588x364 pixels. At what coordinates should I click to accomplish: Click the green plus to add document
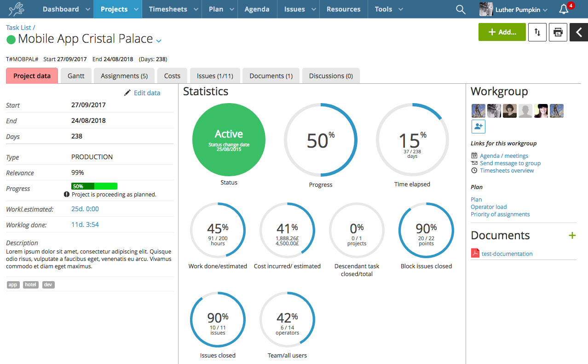click(x=572, y=236)
